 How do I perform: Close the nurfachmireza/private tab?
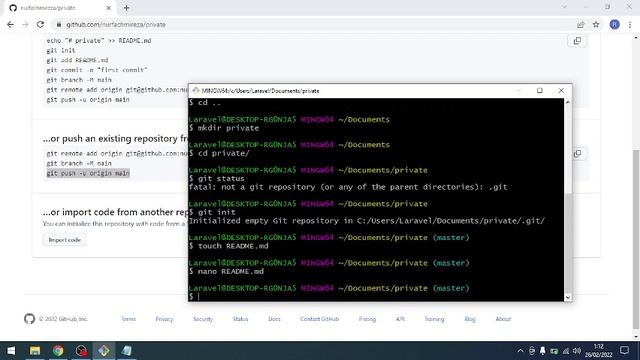[109, 8]
